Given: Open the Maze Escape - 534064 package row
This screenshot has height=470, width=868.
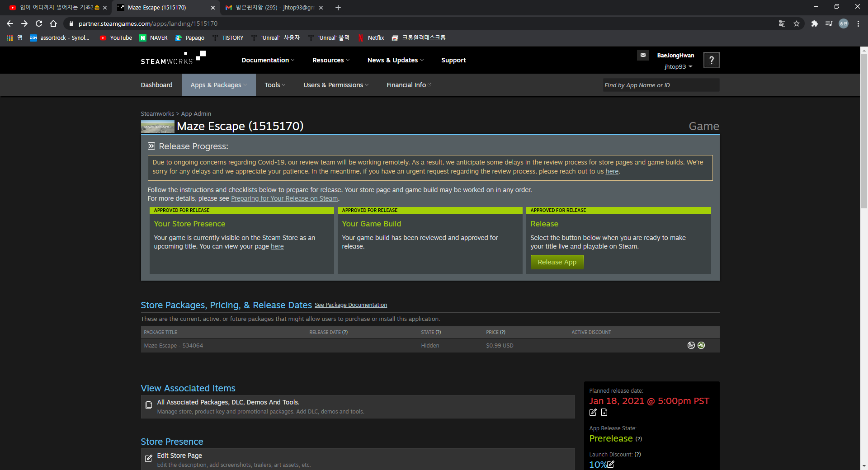Looking at the screenshot, I should (x=430, y=345).
